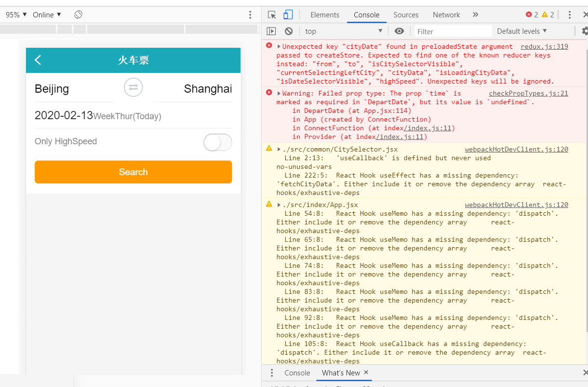This screenshot has width=588, height=387.
Task: Select the Shanghai arrival city
Action: click(208, 89)
